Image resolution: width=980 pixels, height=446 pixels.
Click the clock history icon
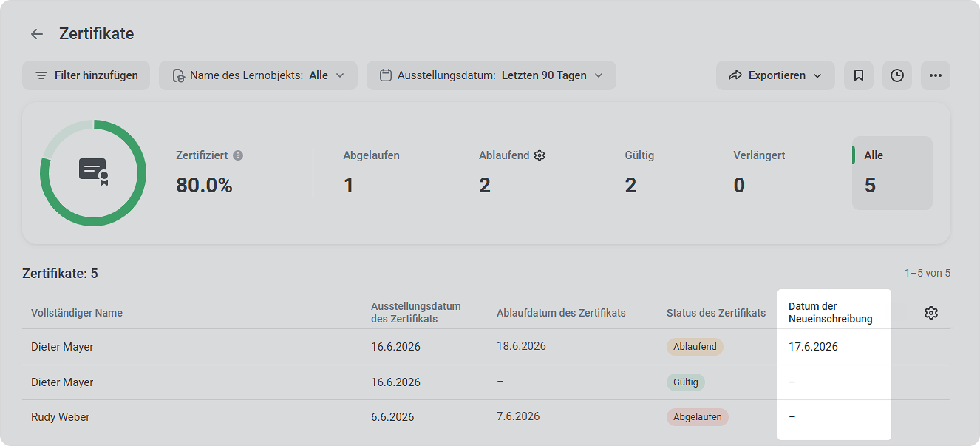point(897,75)
